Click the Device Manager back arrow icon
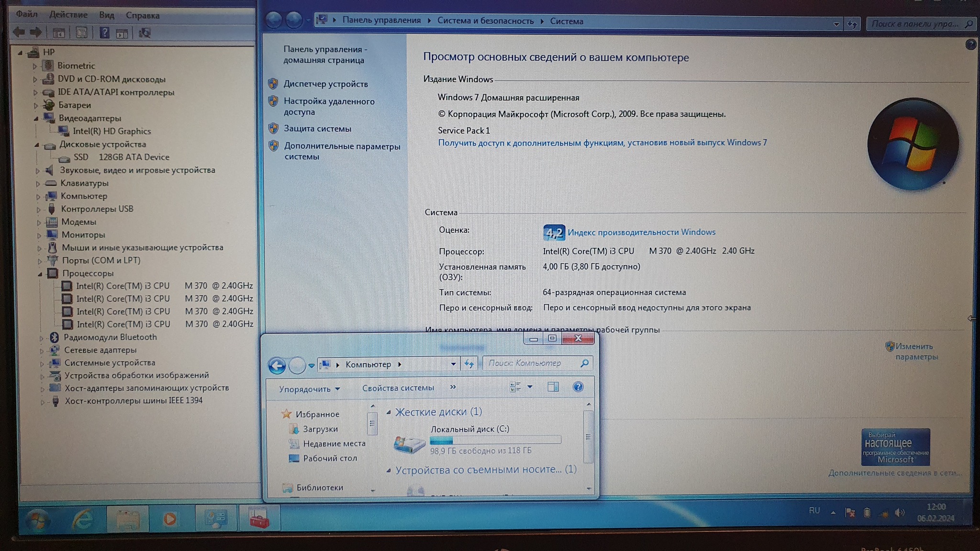The image size is (980, 551). tap(20, 32)
